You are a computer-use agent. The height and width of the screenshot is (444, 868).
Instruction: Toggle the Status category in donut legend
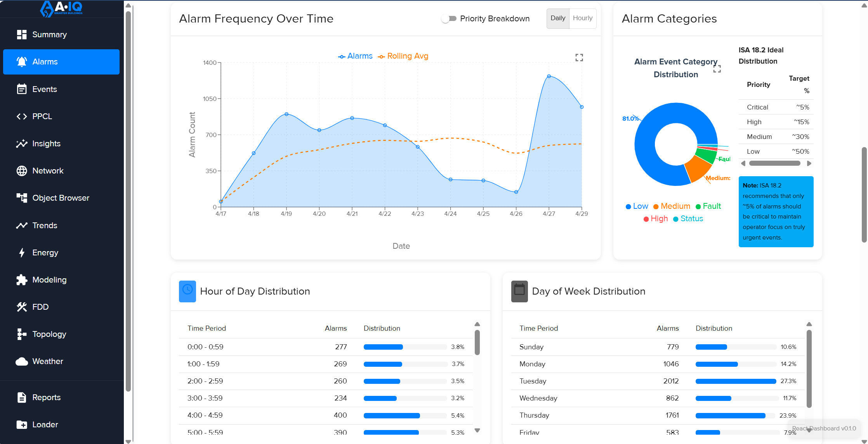point(688,219)
